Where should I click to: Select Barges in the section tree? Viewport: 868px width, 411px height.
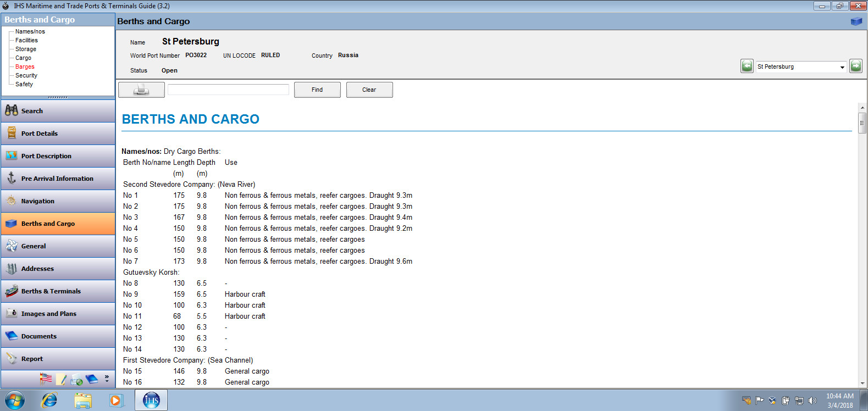coord(25,66)
